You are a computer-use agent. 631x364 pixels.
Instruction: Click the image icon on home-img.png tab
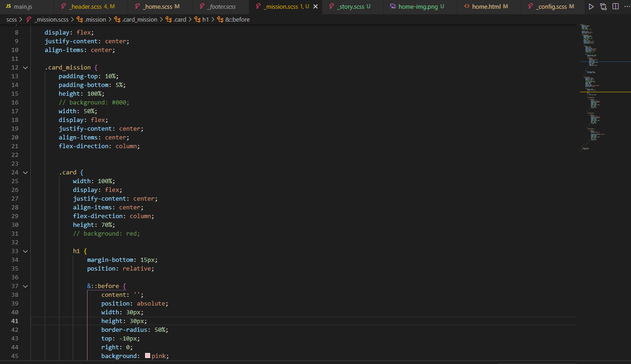pos(393,6)
